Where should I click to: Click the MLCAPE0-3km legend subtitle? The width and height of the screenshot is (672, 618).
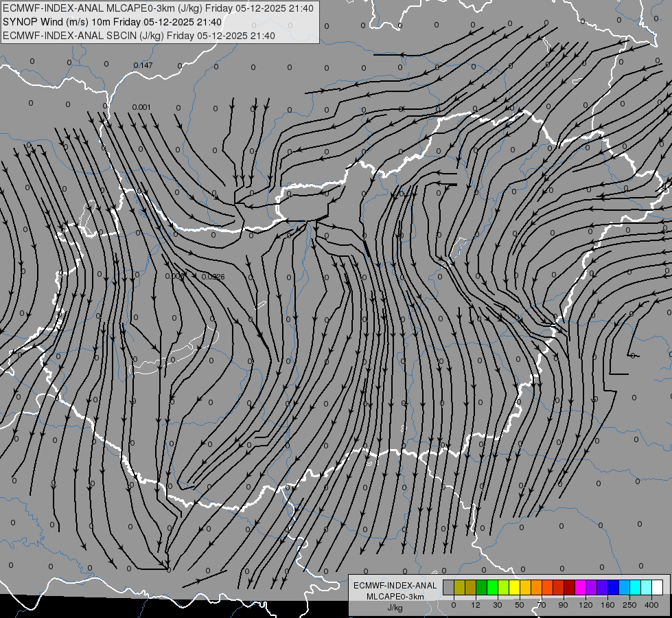(395, 597)
